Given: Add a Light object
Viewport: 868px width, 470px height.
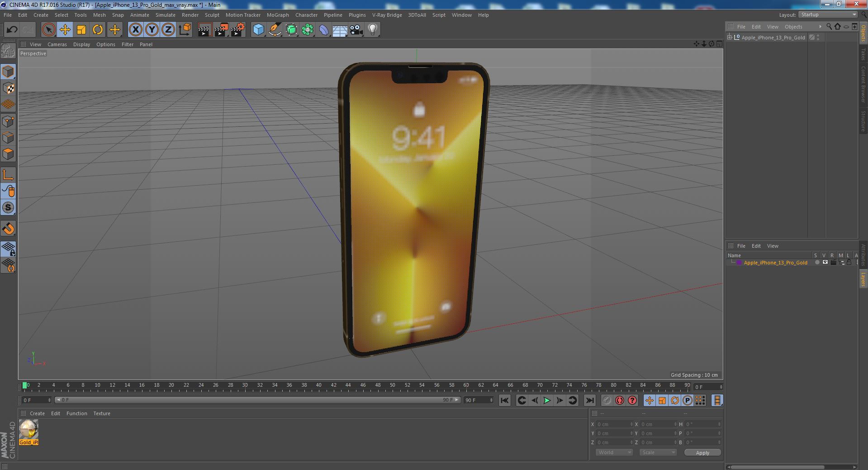Looking at the screenshot, I should pos(373,30).
